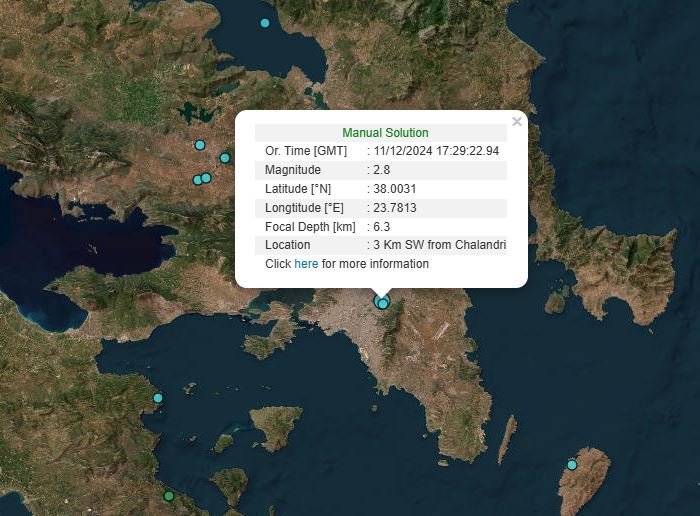This screenshot has width=700, height=516.
Task: Click the focal depth value 6.3
Action: pyautogui.click(x=381, y=227)
